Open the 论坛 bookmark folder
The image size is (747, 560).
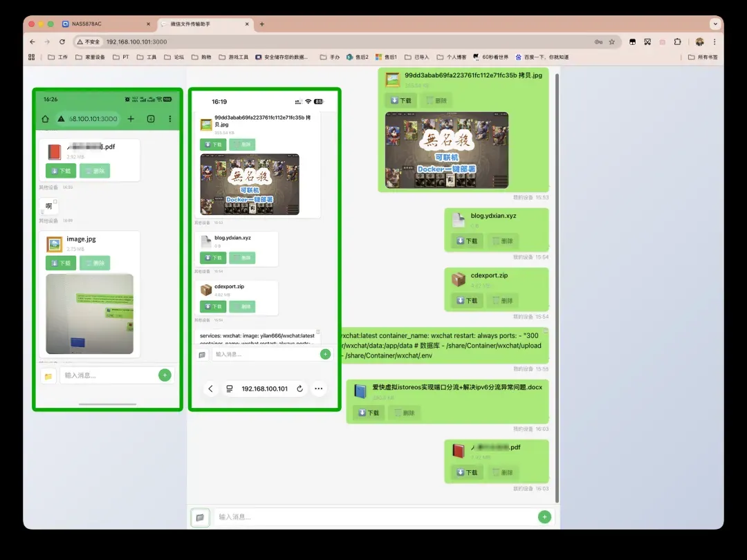pyautogui.click(x=174, y=57)
